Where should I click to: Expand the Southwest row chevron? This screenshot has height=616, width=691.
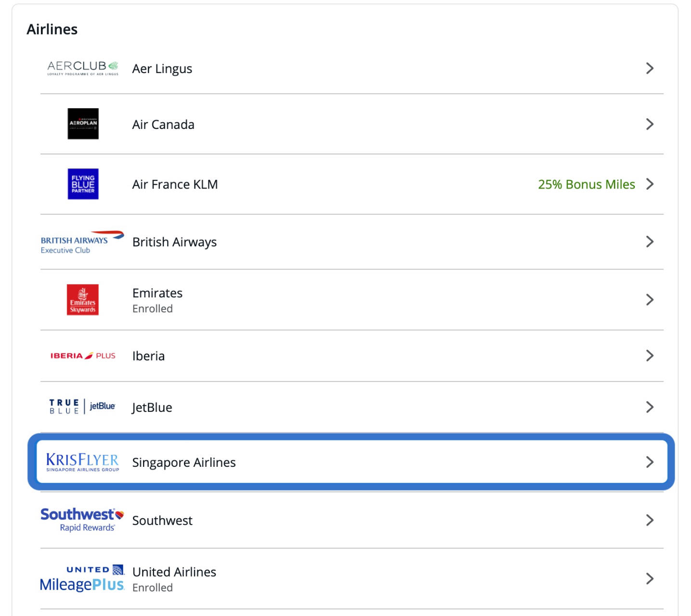click(x=650, y=520)
